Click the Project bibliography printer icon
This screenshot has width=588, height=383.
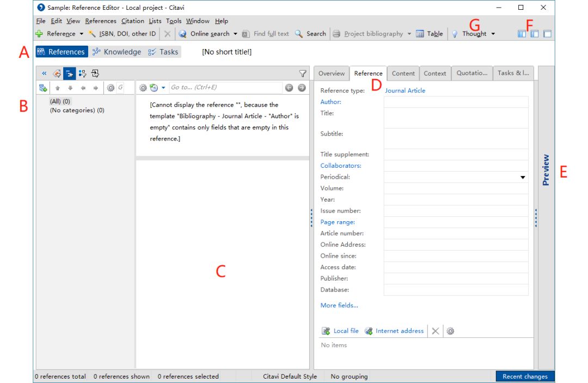(x=337, y=34)
